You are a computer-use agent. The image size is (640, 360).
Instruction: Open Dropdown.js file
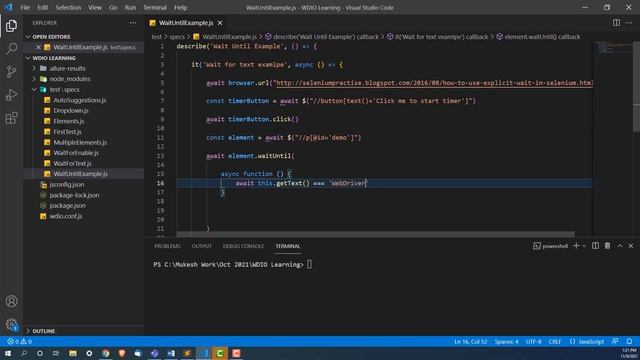tap(71, 111)
